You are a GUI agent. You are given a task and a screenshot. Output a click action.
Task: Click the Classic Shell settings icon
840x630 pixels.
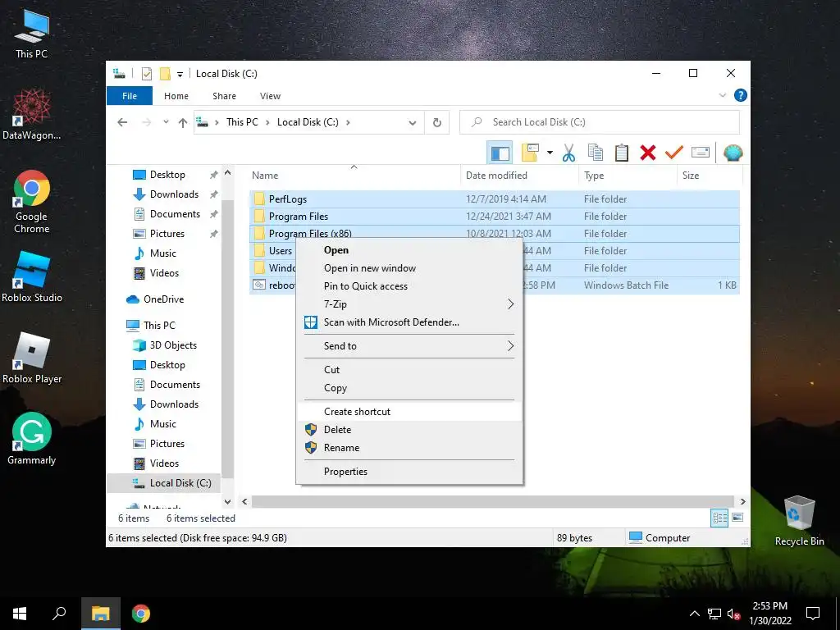(x=733, y=153)
